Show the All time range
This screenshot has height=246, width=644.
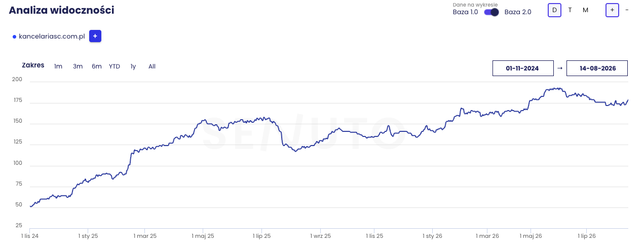point(152,66)
